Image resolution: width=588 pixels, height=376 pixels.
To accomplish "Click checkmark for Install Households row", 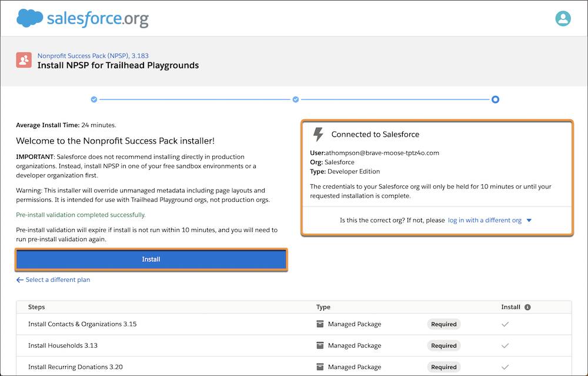I will [x=505, y=345].
